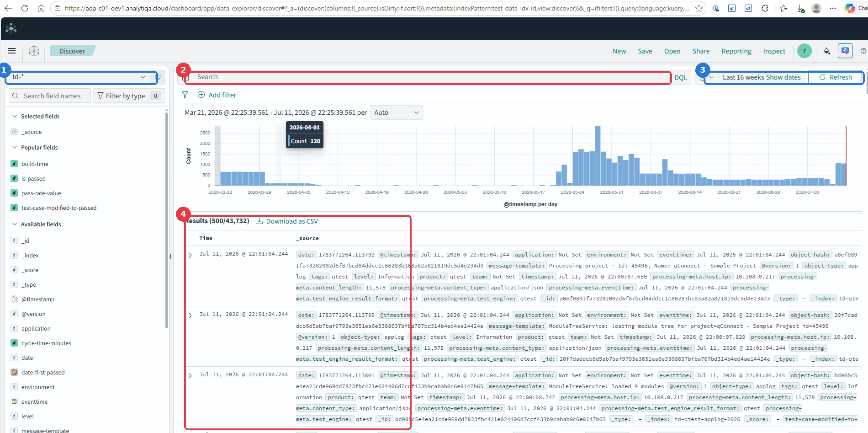The image size is (868, 433).
Task: Start a New search
Action: coord(619,51)
